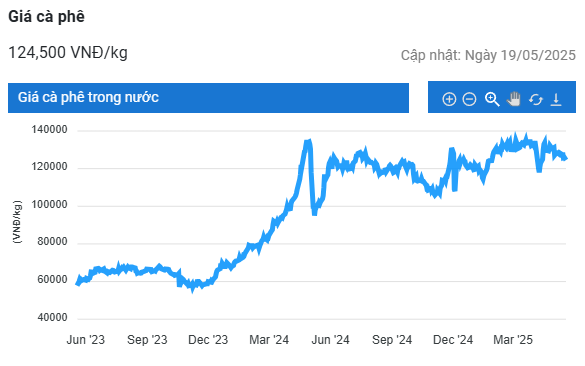The height and width of the screenshot is (366, 585).
Task: Click the 124,500 VNĐ/kg price text
Action: point(68,53)
